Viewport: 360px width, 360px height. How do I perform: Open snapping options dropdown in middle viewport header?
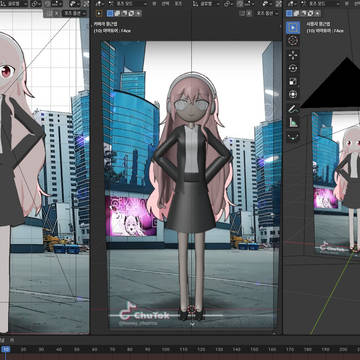249,4
